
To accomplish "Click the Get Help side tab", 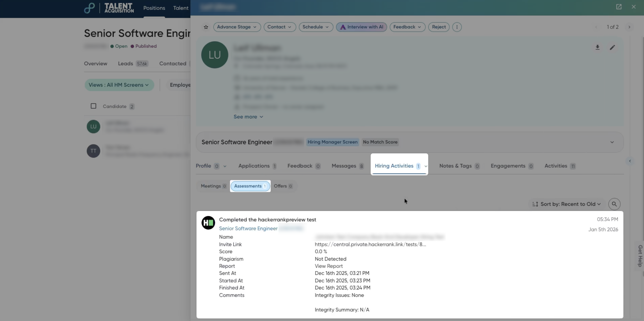I will point(640,256).
